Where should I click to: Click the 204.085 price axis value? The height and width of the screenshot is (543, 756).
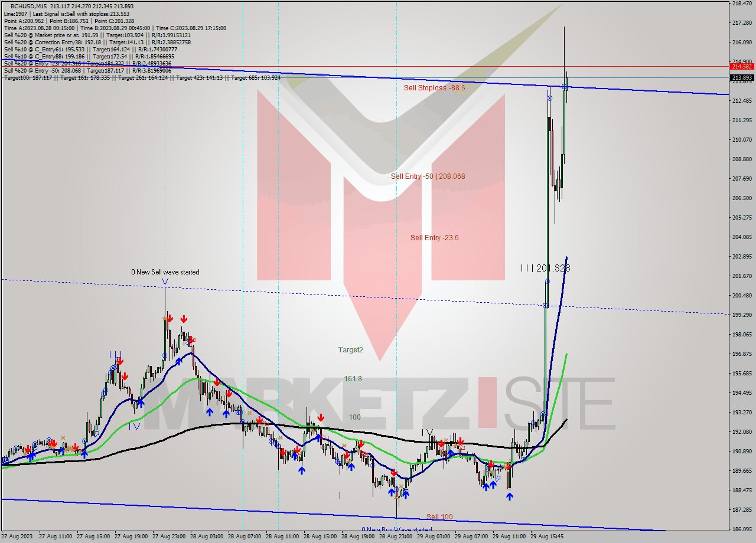(742, 237)
